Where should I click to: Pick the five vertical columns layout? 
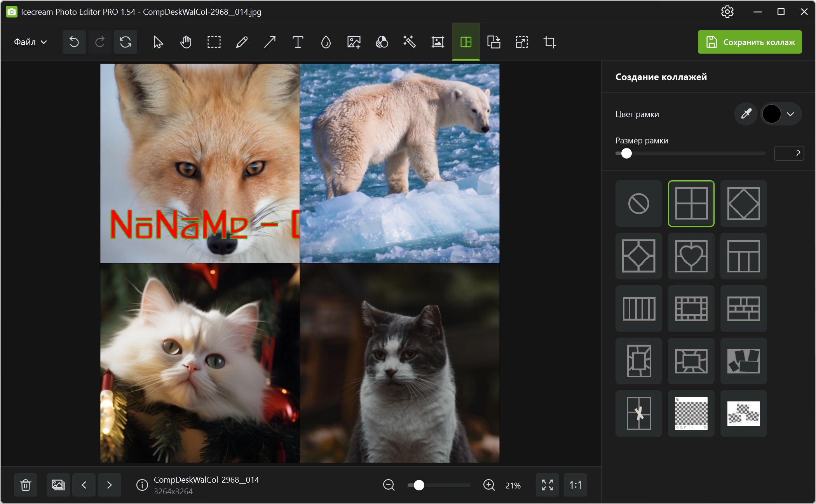[x=638, y=309]
